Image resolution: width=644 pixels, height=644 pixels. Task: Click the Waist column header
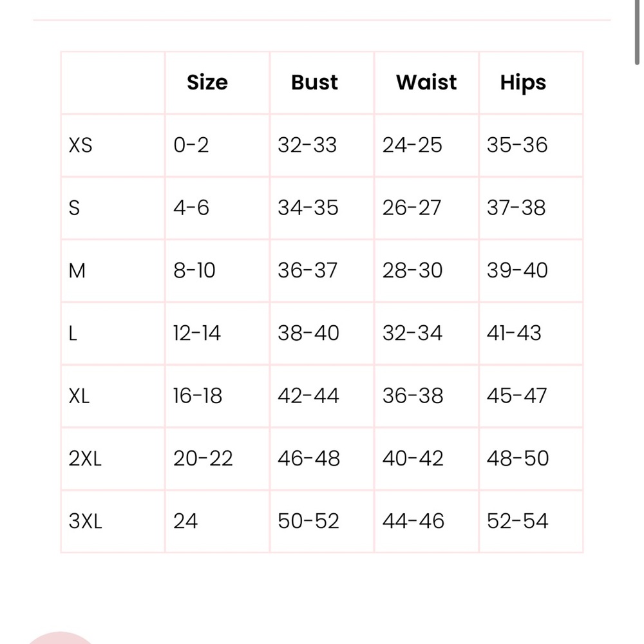[426, 82]
